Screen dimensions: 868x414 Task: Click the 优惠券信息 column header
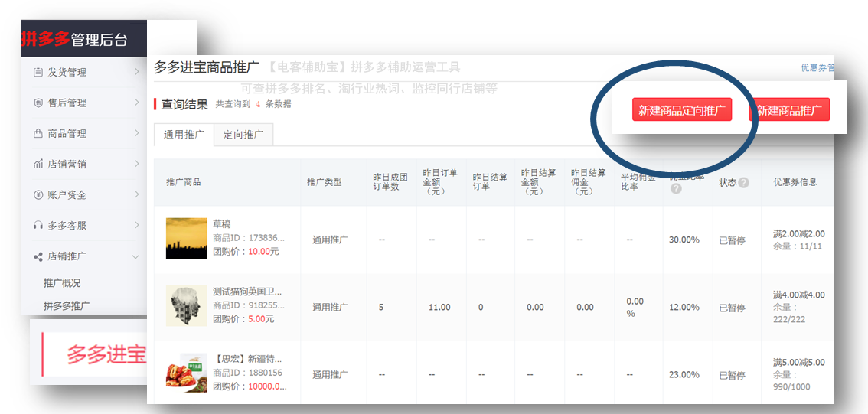[795, 182]
